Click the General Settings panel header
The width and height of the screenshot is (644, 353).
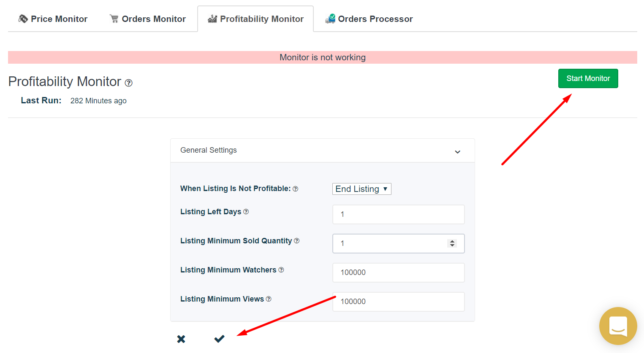point(323,151)
